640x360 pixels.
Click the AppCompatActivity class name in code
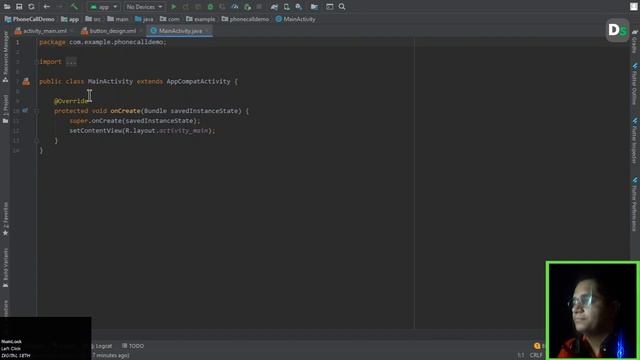pos(198,81)
